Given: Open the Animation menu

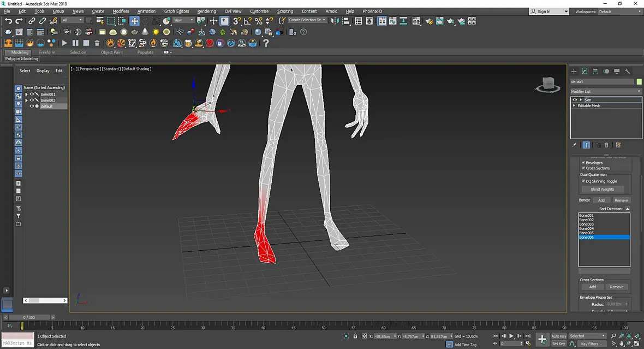Looking at the screenshot, I should tap(146, 11).
